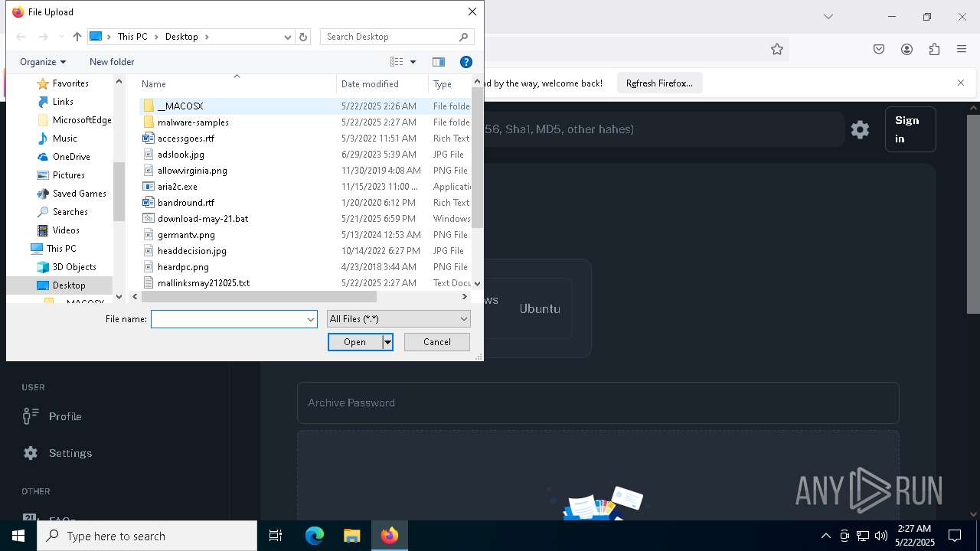The height and width of the screenshot is (551, 980).
Task: Open the Organize menu
Action: (43, 62)
